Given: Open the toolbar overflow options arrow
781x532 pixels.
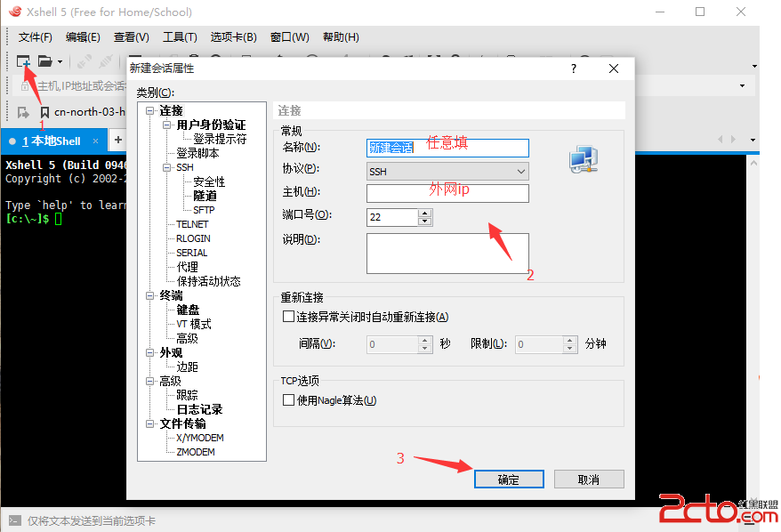Looking at the screenshot, I should click(x=754, y=66).
